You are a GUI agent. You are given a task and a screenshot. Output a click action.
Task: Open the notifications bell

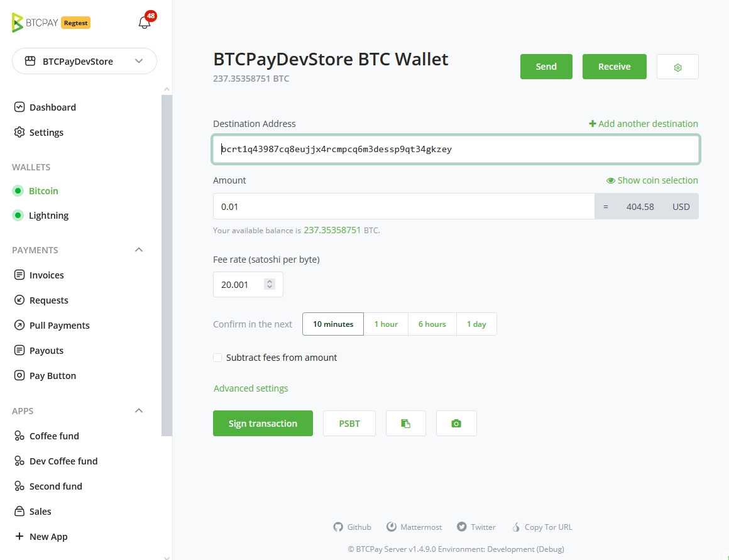coord(145,23)
